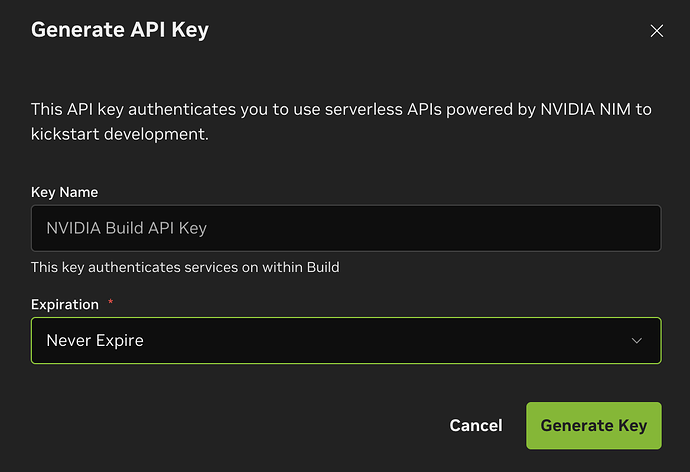The height and width of the screenshot is (472, 690).
Task: Click the Key Name label
Action: (64, 192)
